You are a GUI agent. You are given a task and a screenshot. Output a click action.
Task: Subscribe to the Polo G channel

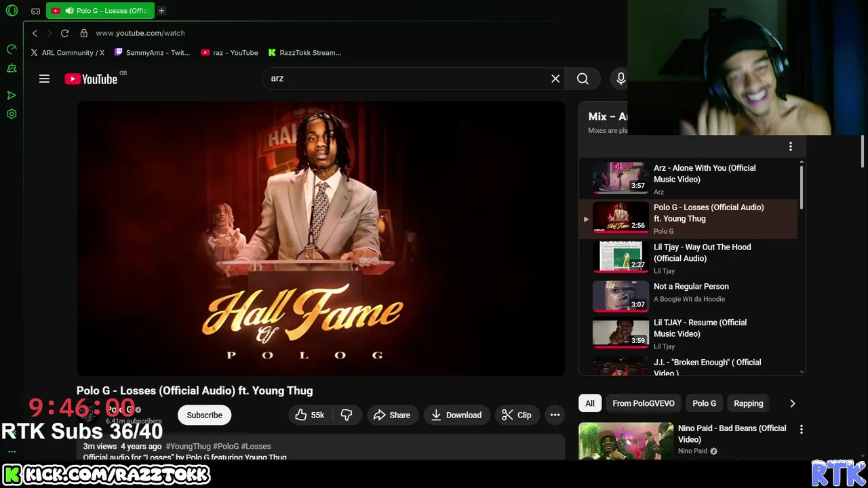point(204,415)
